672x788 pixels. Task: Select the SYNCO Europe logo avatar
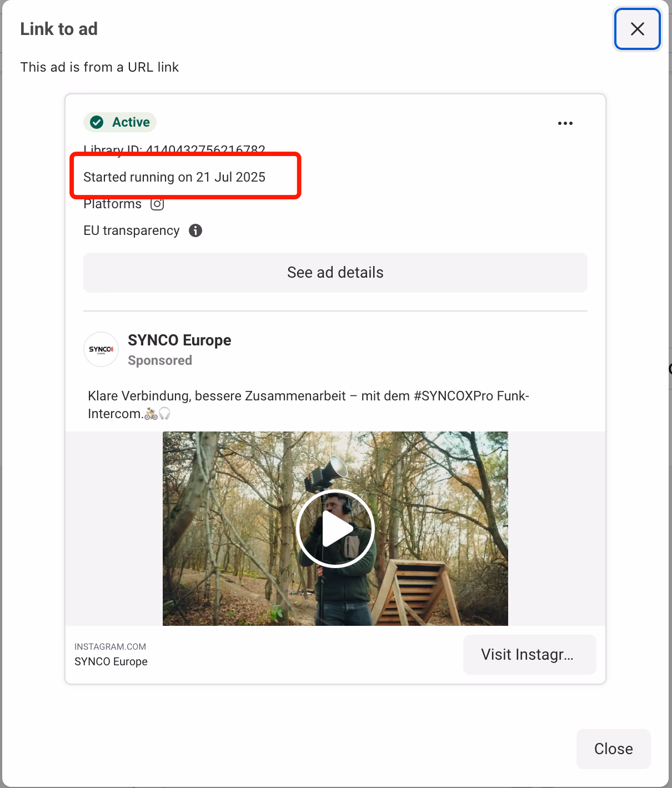tap(101, 349)
